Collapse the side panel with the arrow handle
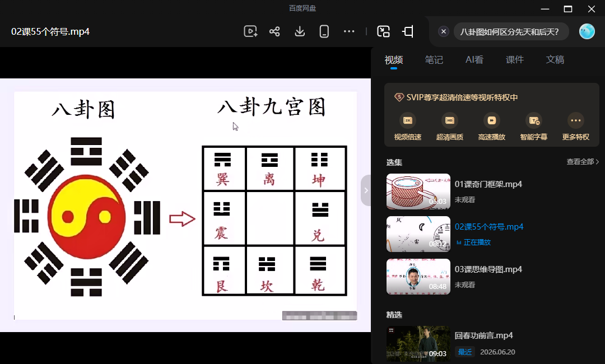The image size is (605, 364). pos(366,190)
